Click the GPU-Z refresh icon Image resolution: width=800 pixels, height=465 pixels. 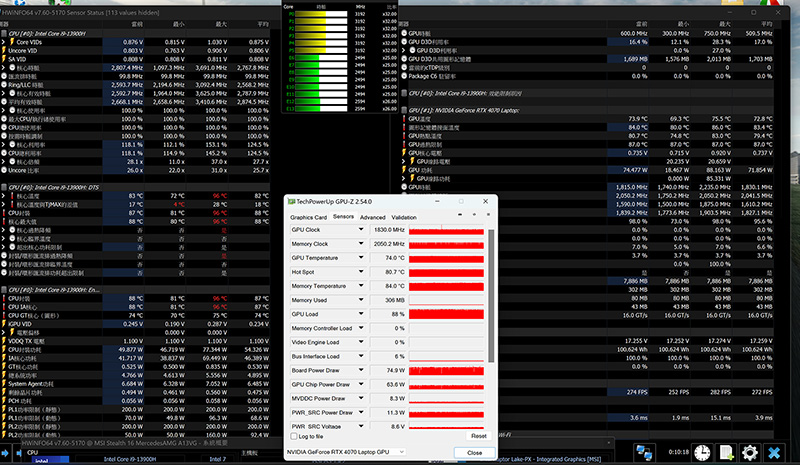click(474, 215)
